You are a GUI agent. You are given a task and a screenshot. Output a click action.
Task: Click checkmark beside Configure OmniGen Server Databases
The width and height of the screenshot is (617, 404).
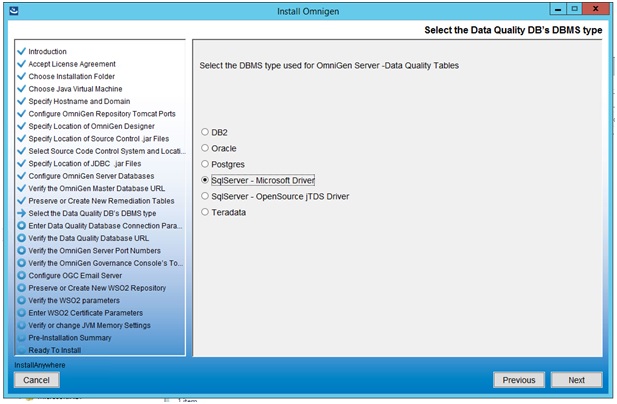click(x=21, y=176)
